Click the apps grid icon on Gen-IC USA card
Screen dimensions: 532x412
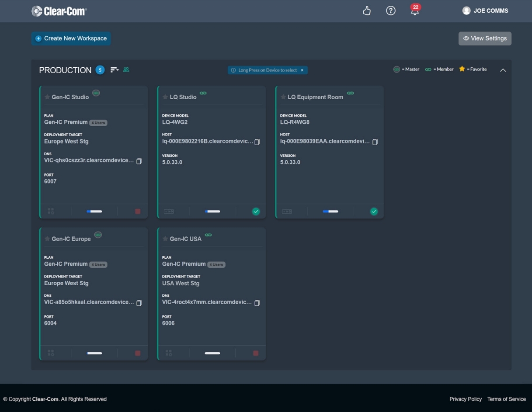[169, 353]
